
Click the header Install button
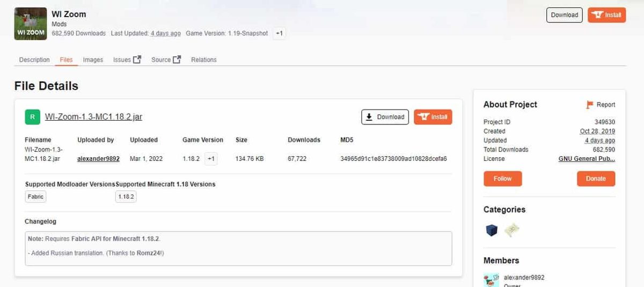pyautogui.click(x=607, y=15)
